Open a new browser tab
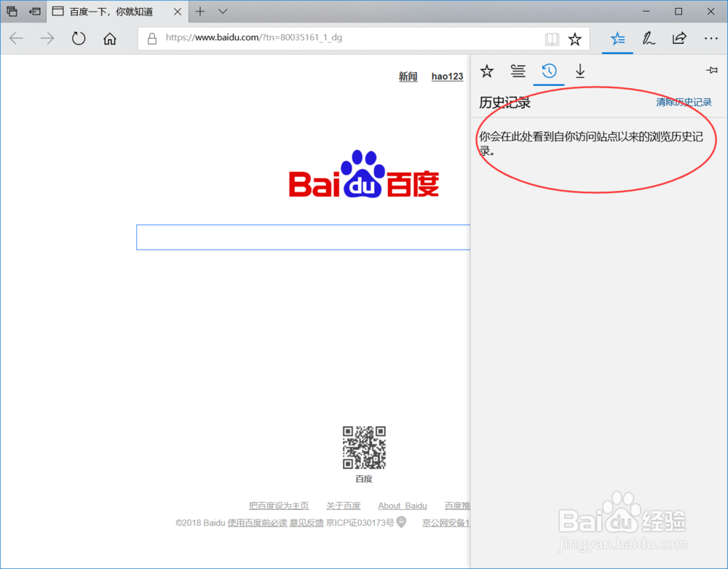 click(199, 12)
